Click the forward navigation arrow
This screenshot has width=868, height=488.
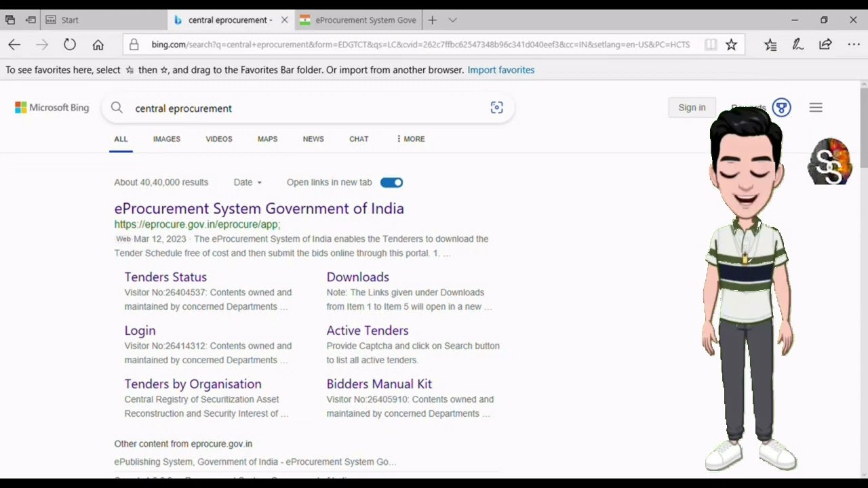click(42, 45)
